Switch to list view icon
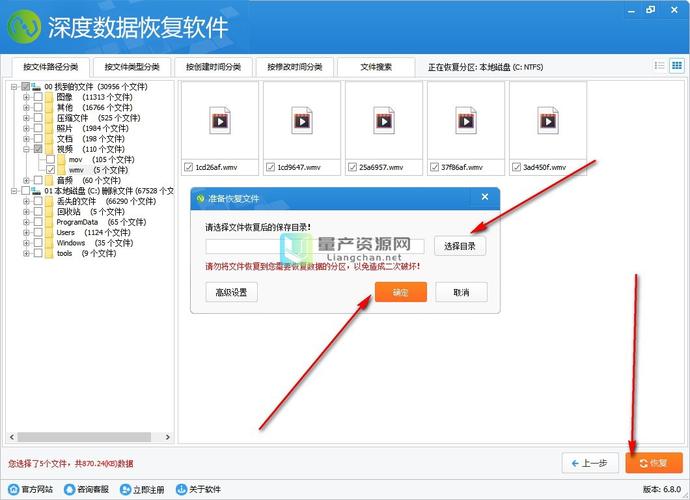This screenshot has height=500, width=690. 659,66
